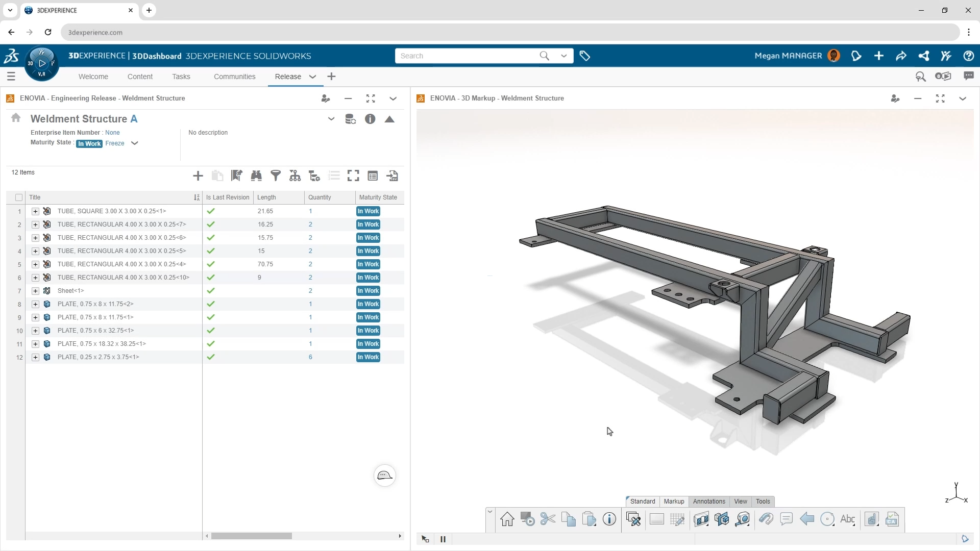Click the tag icon next to the search box

pyautogui.click(x=585, y=56)
